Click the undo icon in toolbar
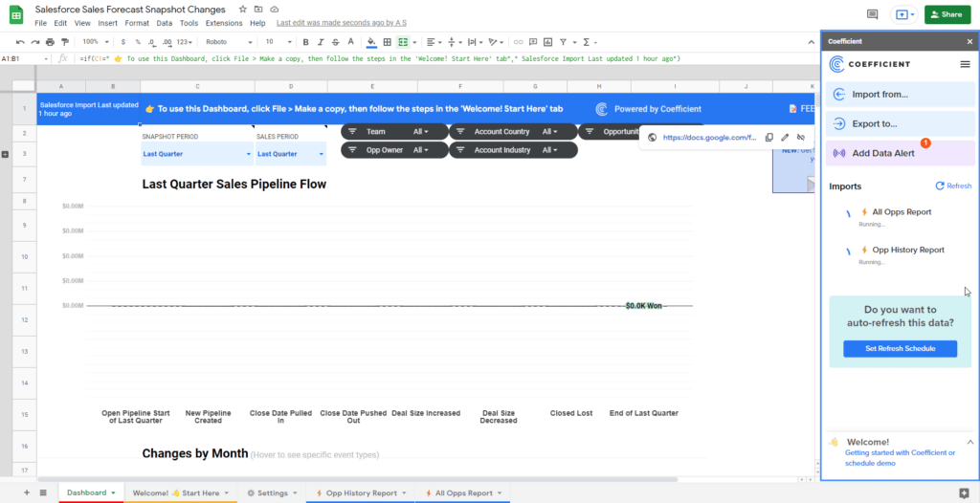This screenshot has width=980, height=503. [21, 42]
